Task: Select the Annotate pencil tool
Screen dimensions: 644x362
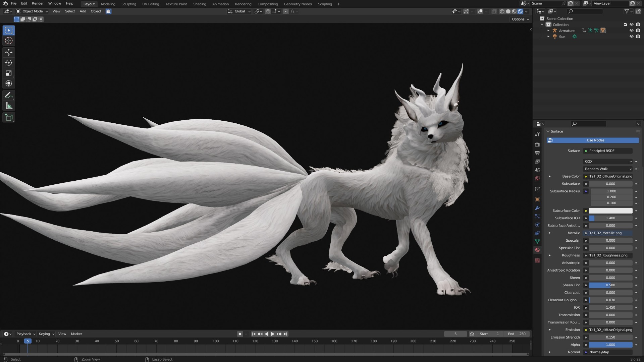Action: click(9, 96)
